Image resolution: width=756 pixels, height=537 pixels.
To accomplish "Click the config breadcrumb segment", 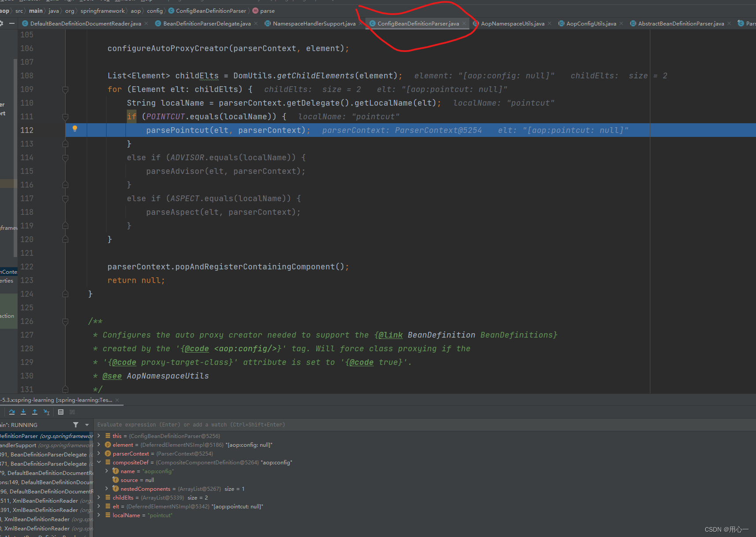I will pyautogui.click(x=155, y=11).
